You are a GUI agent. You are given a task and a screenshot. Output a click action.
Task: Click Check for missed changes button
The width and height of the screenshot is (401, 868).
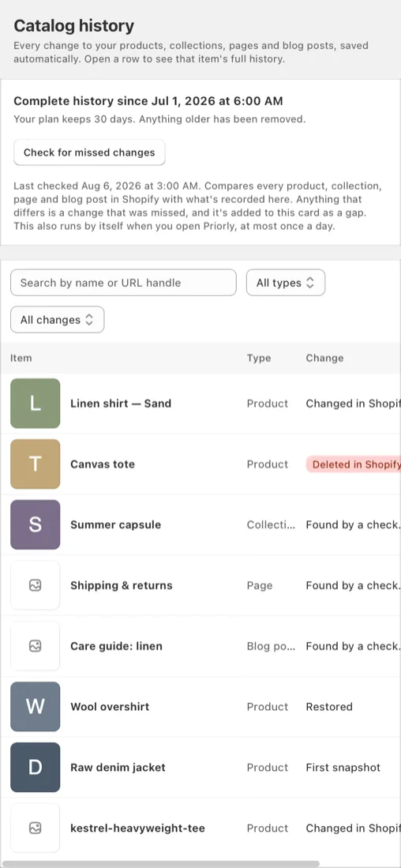pyautogui.click(x=89, y=152)
